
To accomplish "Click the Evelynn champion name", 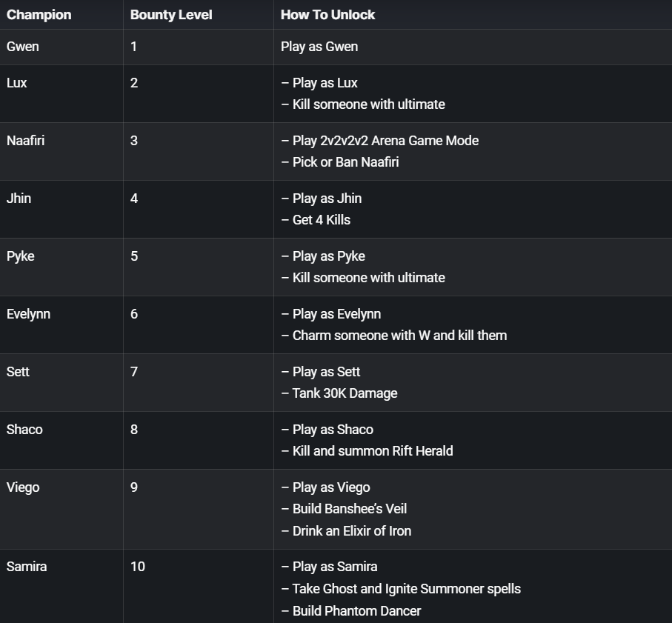I will click(x=28, y=314).
